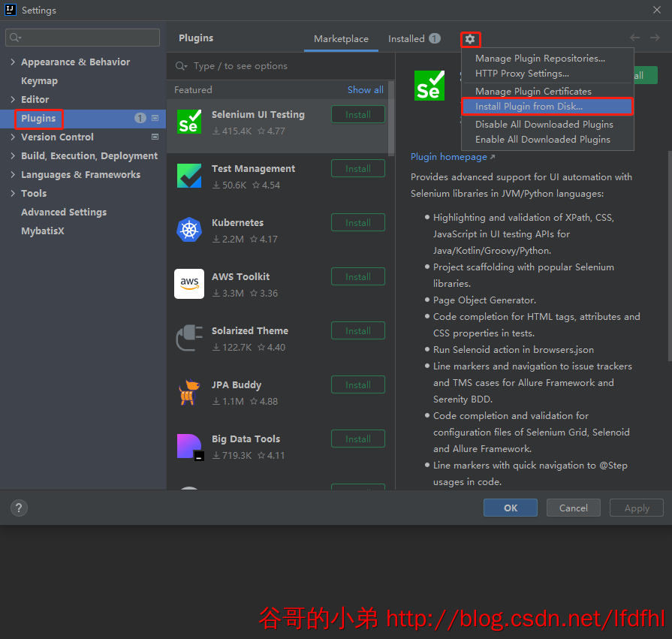The image size is (672, 639).
Task: Expand the Tools settings section
Action: [13, 193]
